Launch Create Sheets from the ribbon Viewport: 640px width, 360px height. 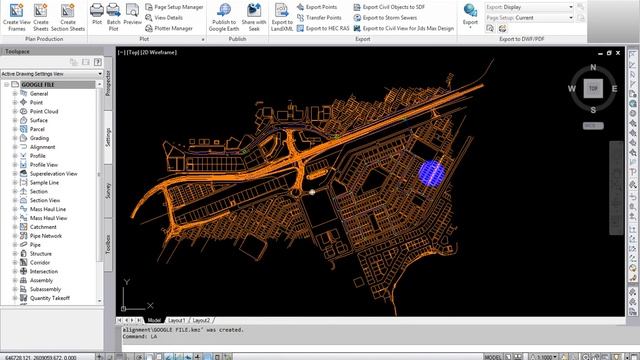tap(40, 17)
